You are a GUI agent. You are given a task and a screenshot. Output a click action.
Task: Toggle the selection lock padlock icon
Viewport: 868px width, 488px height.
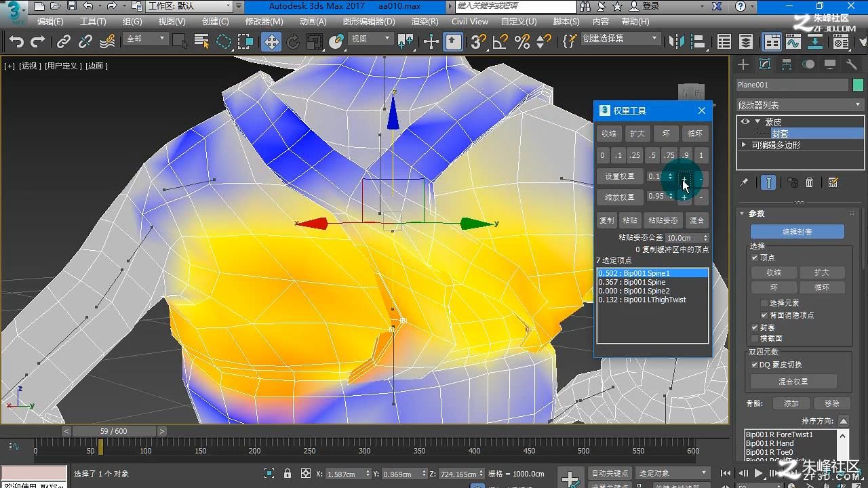point(288,474)
